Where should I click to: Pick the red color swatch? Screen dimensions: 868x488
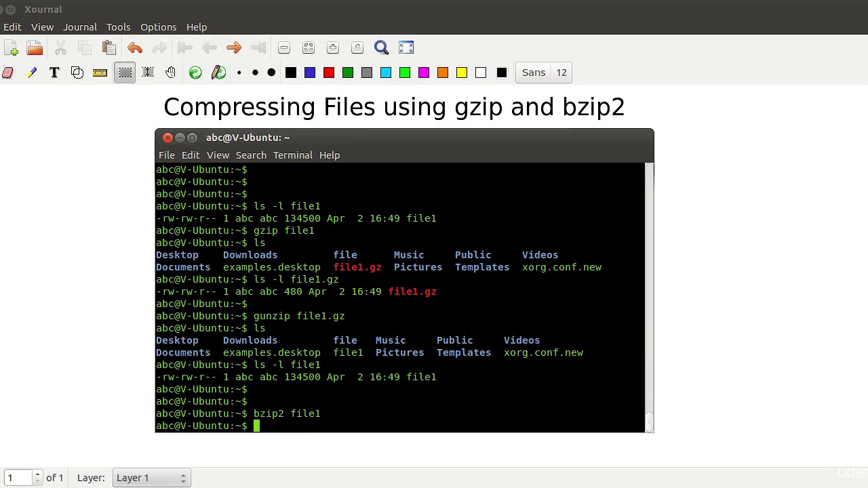[329, 73]
